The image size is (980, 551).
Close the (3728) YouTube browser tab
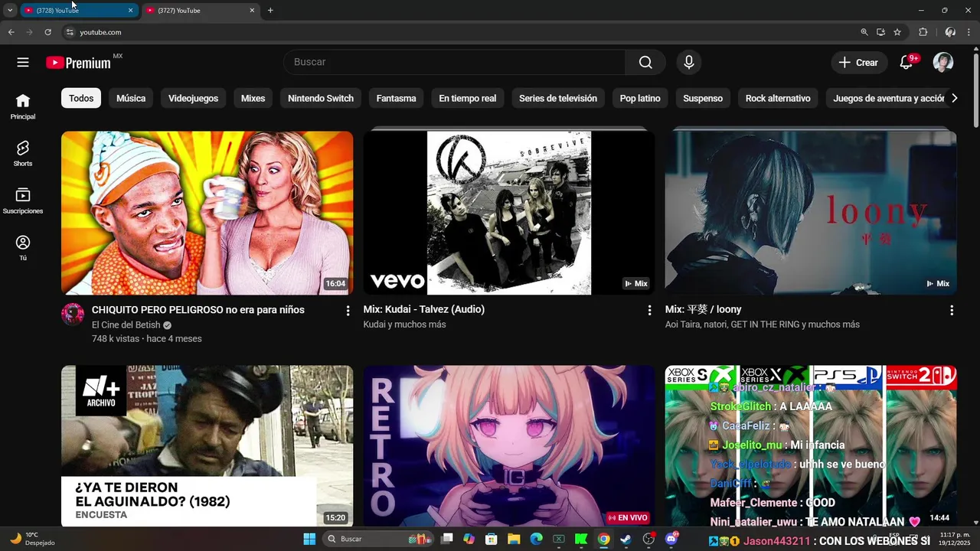coord(130,11)
